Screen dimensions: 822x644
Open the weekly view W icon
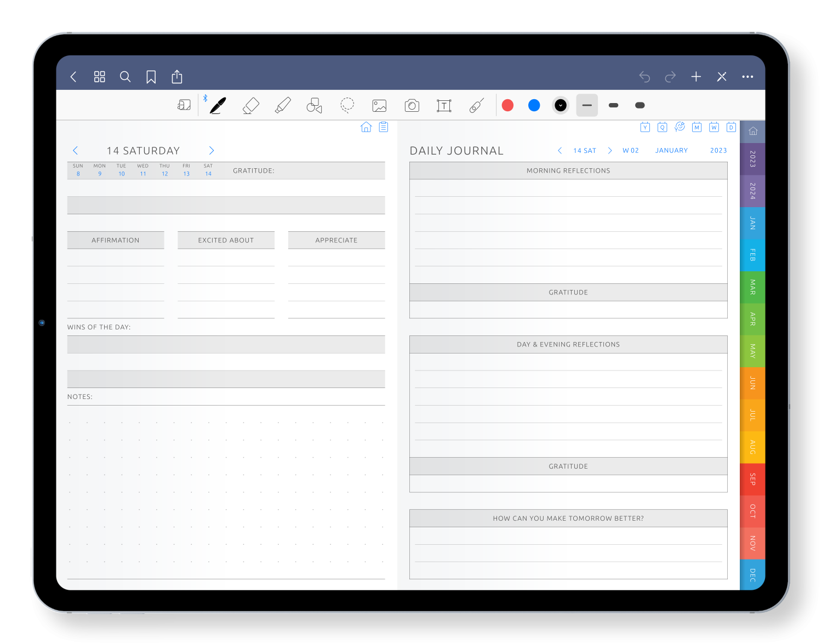pos(713,127)
